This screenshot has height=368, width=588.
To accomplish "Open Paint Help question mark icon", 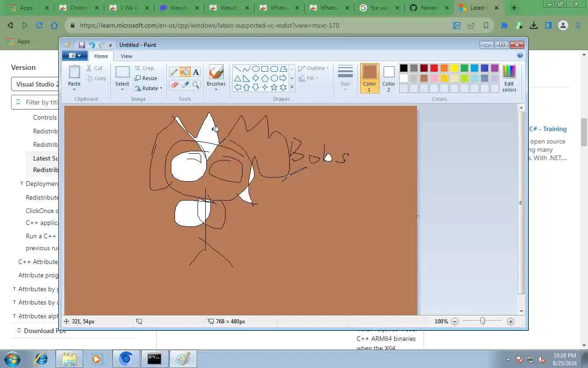I will point(520,56).
